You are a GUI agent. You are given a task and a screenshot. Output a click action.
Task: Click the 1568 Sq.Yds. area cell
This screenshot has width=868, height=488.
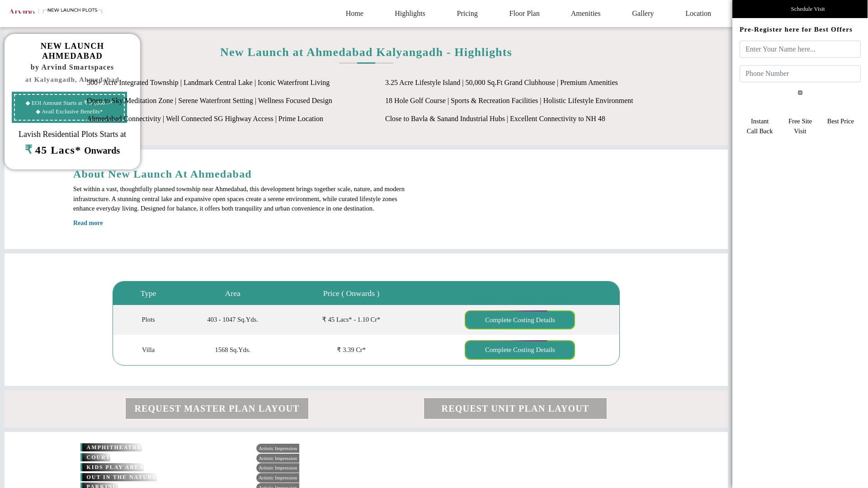232,350
